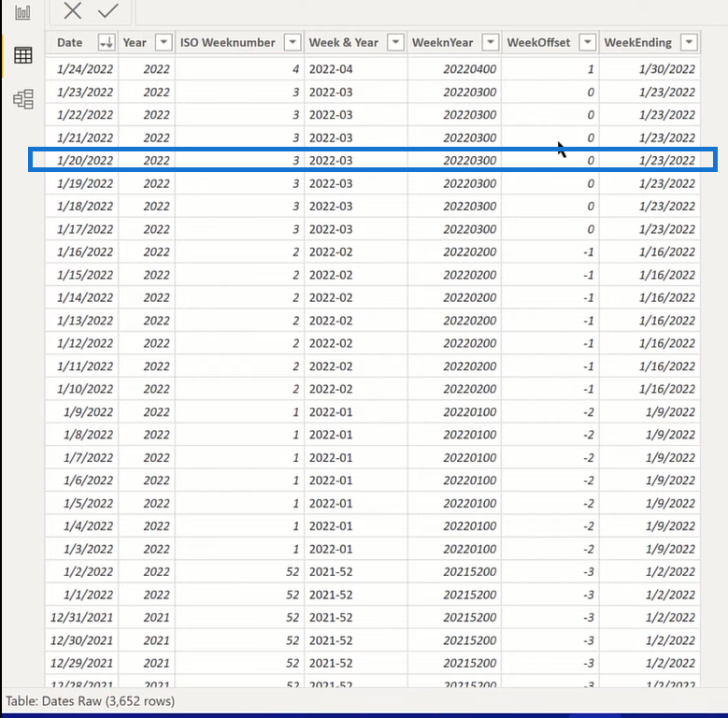Select the WeeknYear column header
The width and height of the screenshot is (728, 718).
tap(442, 43)
